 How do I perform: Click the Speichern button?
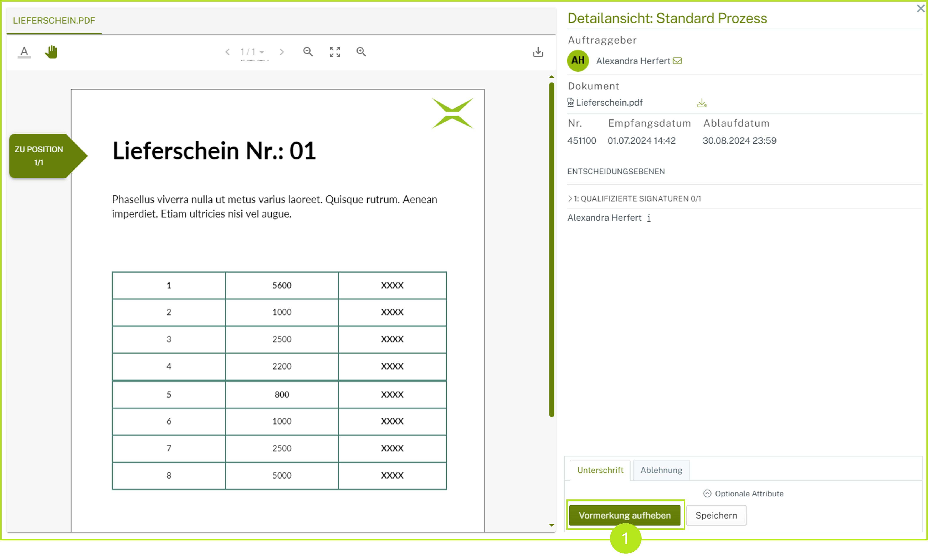pyautogui.click(x=716, y=515)
